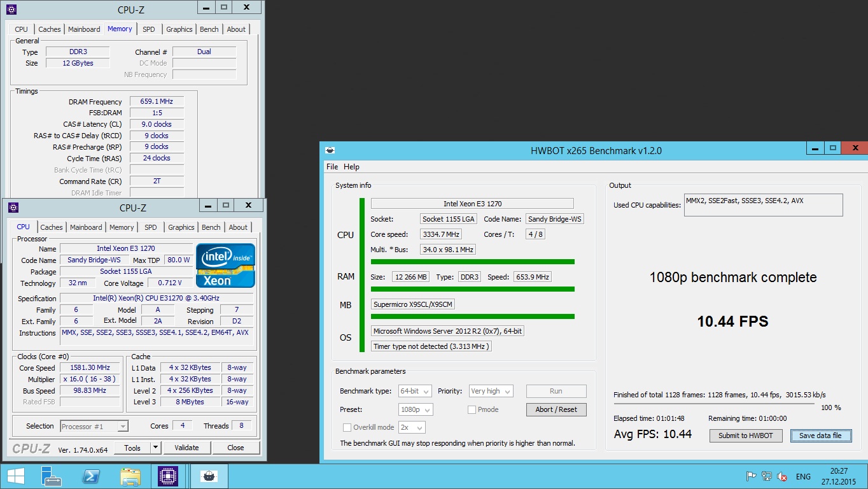Open the Overkill mode 2x dropdown
Viewport: 868px width, 489px height.
412,427
